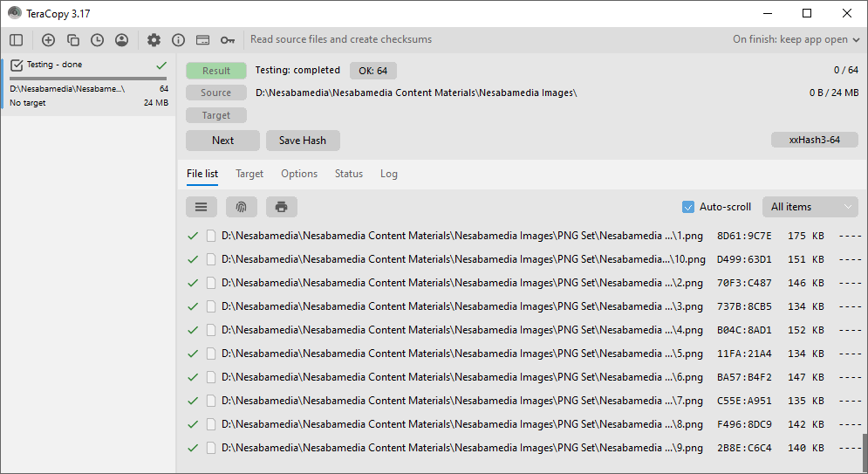
Task: Click the fingerprint checksum button
Action: click(242, 207)
